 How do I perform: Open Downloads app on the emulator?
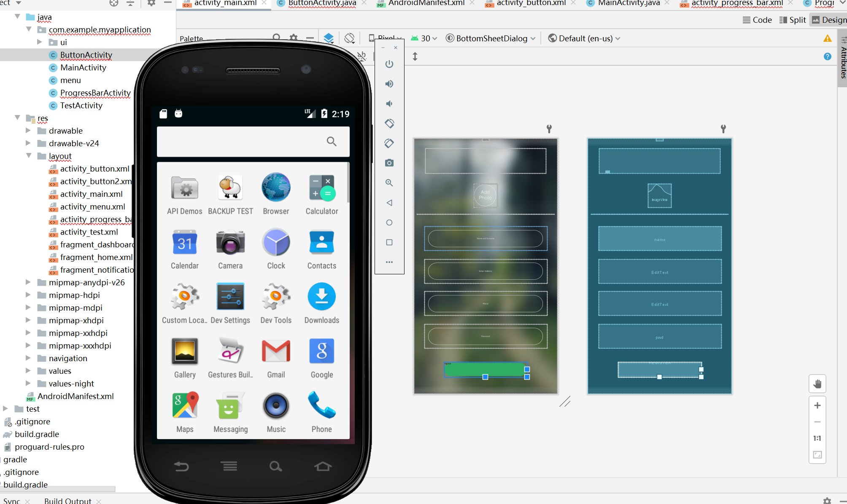(x=322, y=303)
